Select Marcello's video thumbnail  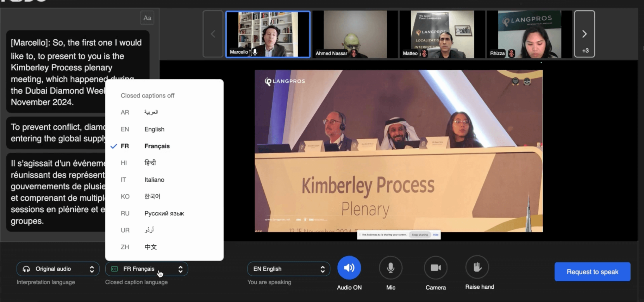click(268, 34)
